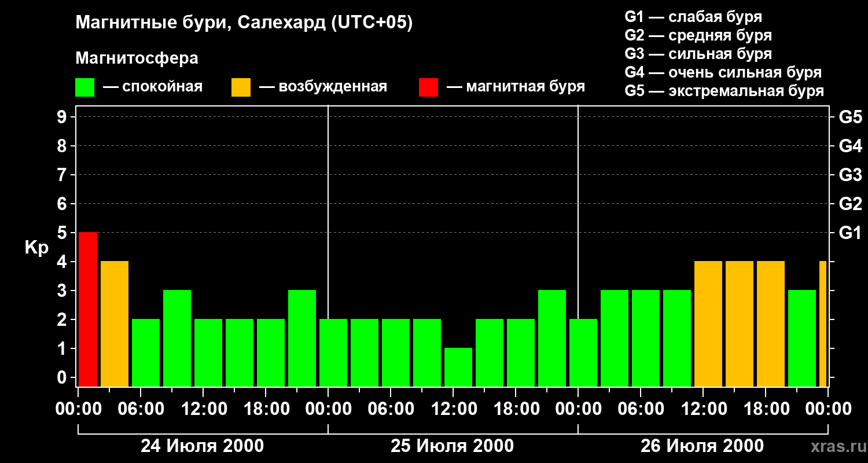Select the shortest green bar, Kp 1 on 25 July
This screenshot has width=868, height=463.
click(x=458, y=367)
